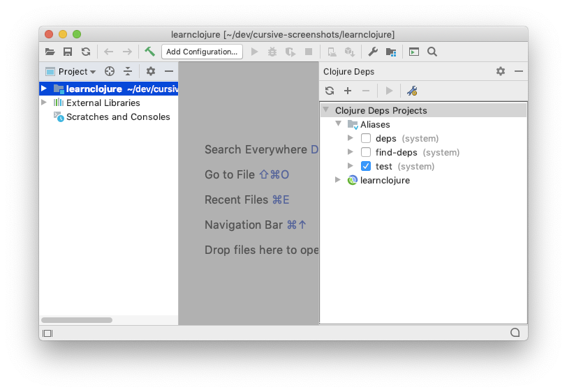567x392 pixels.
Task: Open Settings with the wrench icon
Action: point(373,52)
